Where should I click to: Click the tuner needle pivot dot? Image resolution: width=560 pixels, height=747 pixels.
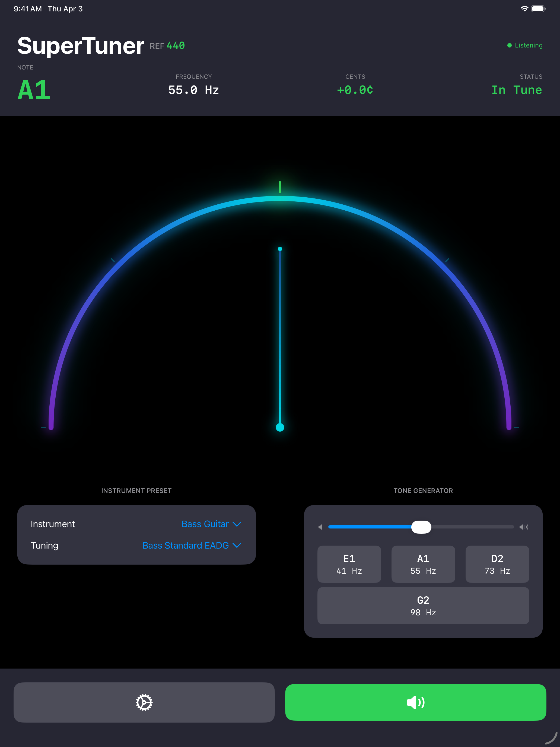pyautogui.click(x=280, y=428)
